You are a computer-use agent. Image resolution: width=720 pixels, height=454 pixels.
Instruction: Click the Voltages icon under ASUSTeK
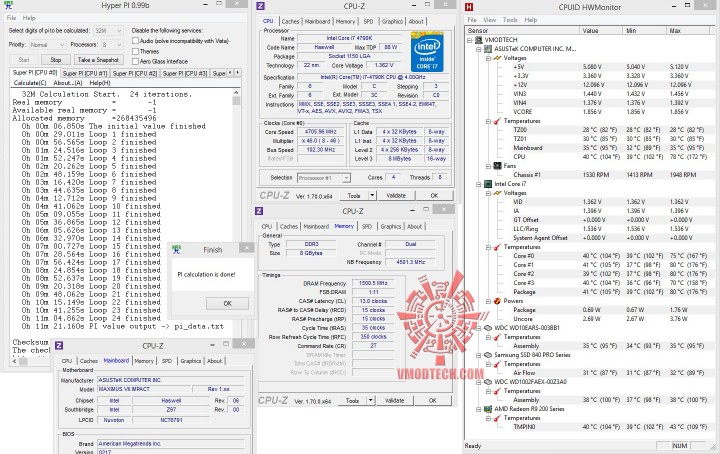(497, 58)
